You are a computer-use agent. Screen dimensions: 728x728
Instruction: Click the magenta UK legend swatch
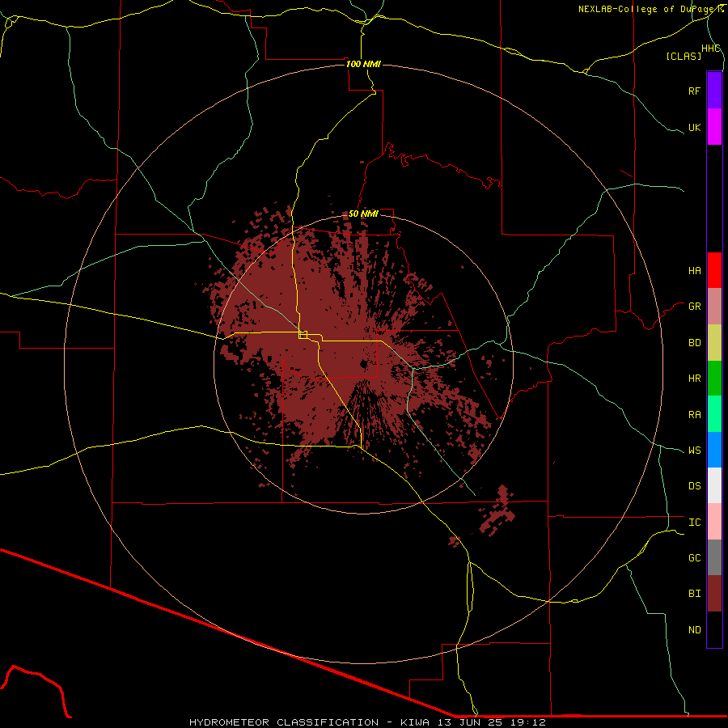pos(714,127)
